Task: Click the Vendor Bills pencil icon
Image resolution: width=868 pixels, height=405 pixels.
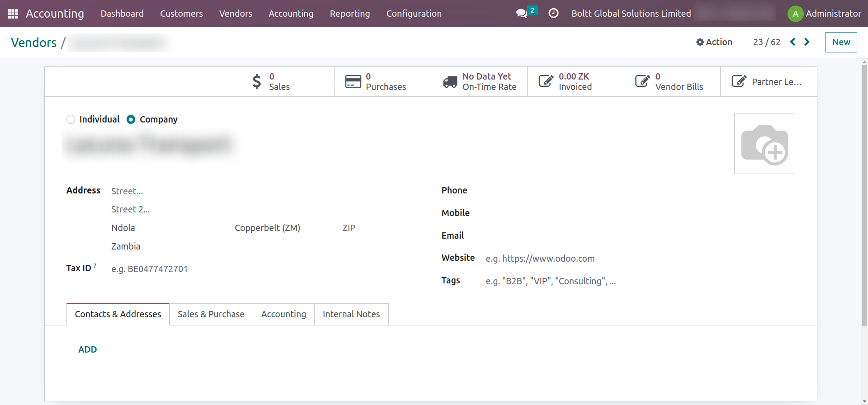Action: click(x=642, y=81)
